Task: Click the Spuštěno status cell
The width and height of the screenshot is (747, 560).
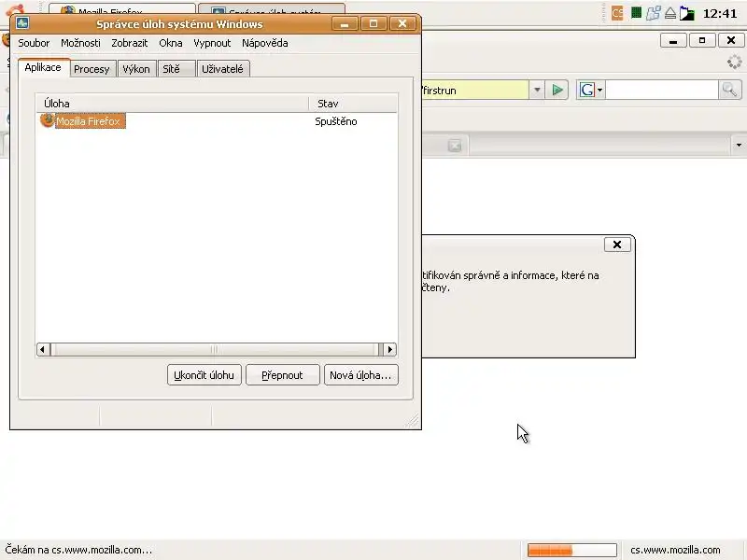Action: click(336, 121)
